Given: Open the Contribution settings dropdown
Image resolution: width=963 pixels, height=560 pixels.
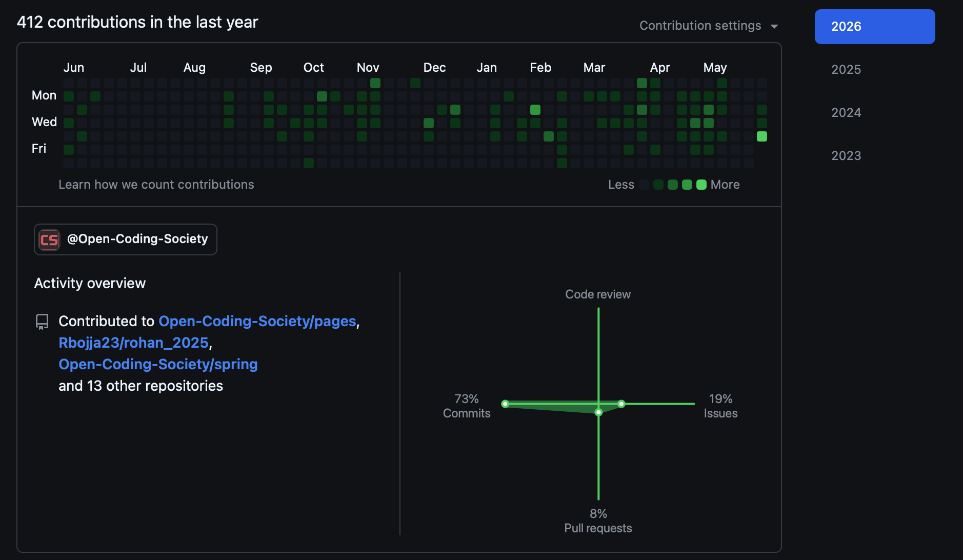Looking at the screenshot, I should (708, 26).
